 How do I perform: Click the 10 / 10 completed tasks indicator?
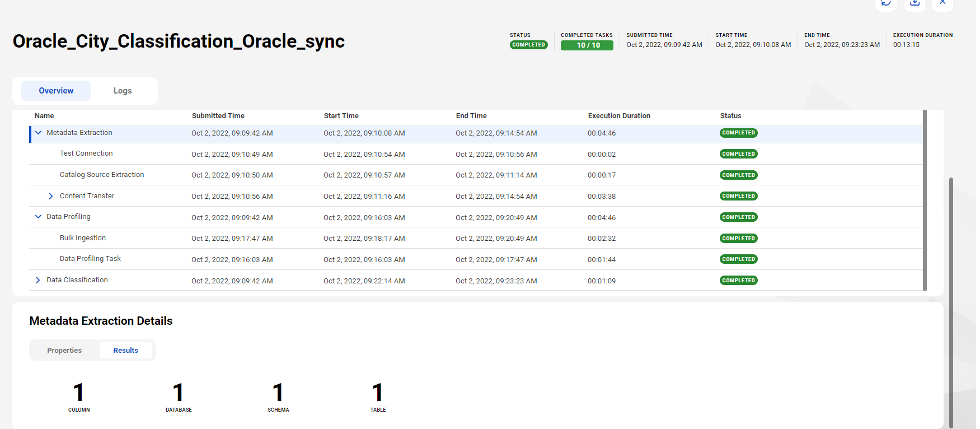coord(587,45)
